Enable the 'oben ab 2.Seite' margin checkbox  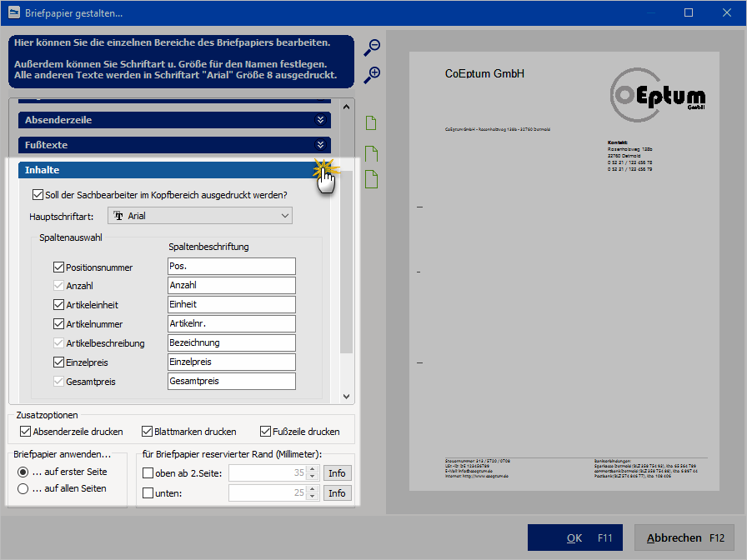point(148,472)
